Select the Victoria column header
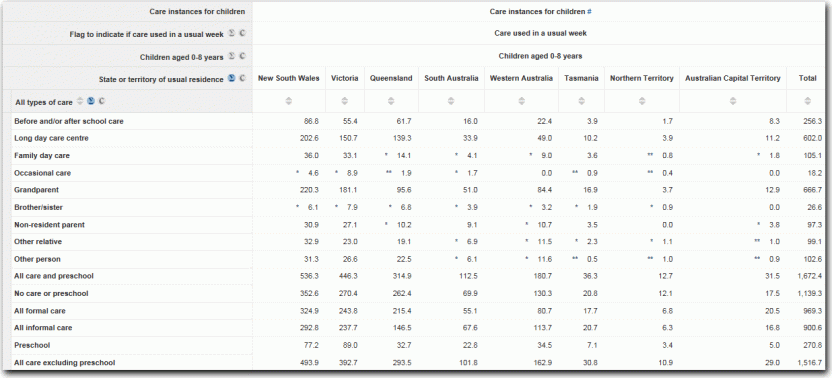Image resolution: width=832 pixels, height=378 pixels. [x=345, y=78]
